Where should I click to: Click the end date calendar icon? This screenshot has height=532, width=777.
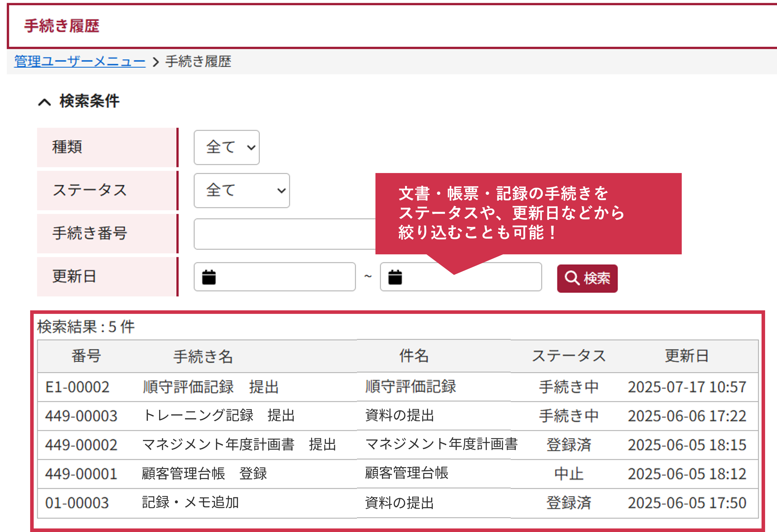(x=395, y=277)
